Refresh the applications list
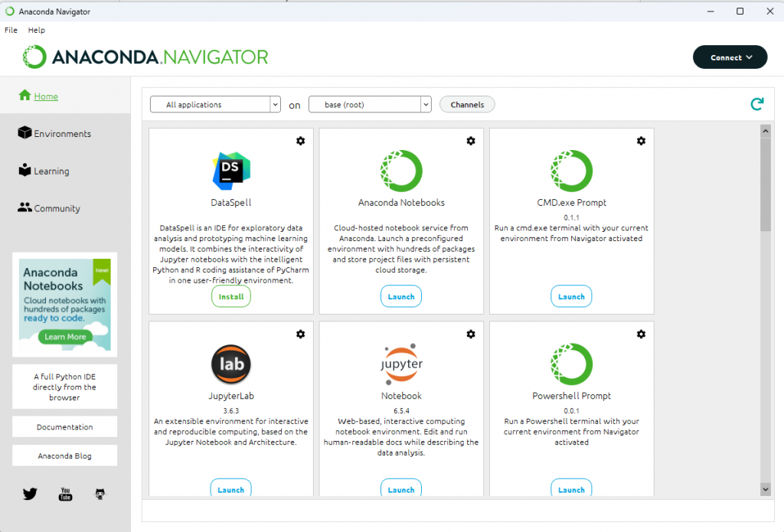This screenshot has height=532, width=784. (757, 104)
